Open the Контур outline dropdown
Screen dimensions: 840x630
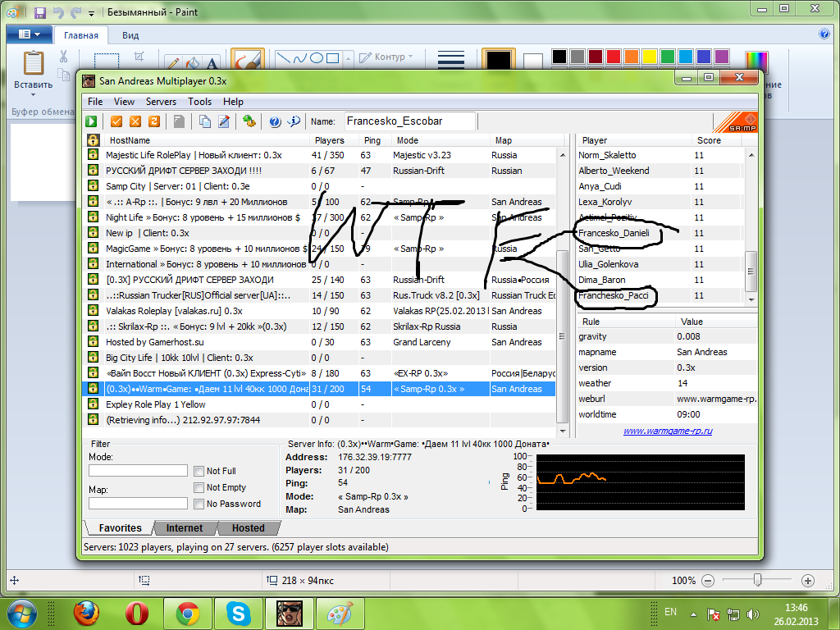386,57
